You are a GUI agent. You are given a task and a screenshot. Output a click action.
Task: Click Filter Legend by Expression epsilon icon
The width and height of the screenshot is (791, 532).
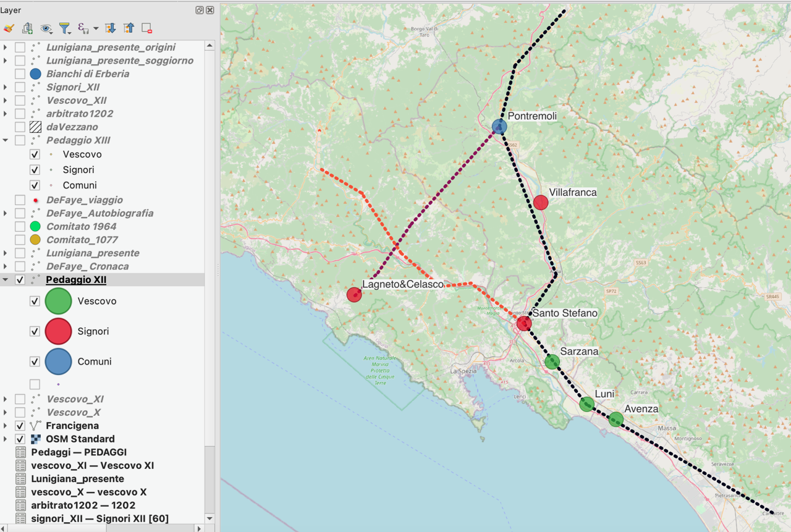83,28
